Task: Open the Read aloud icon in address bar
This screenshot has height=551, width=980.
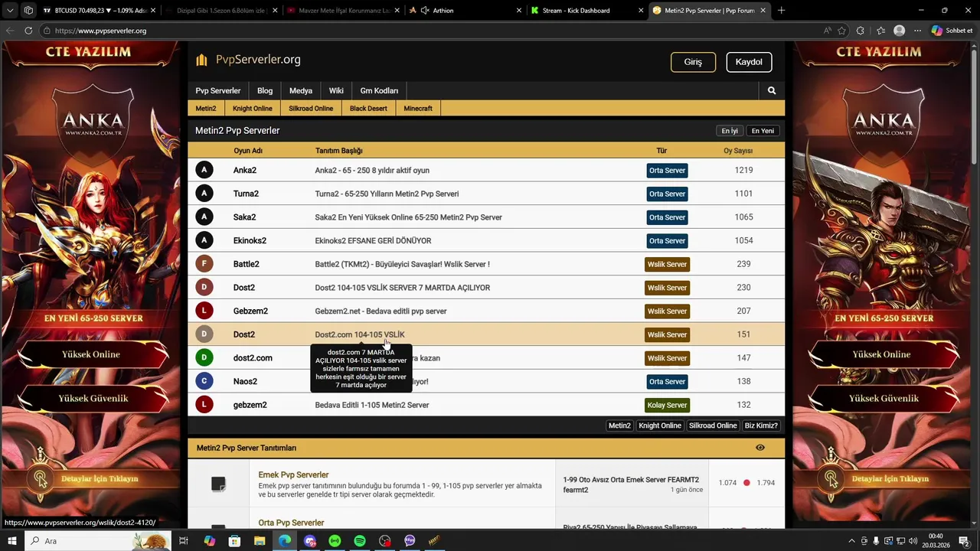Action: pyautogui.click(x=827, y=31)
